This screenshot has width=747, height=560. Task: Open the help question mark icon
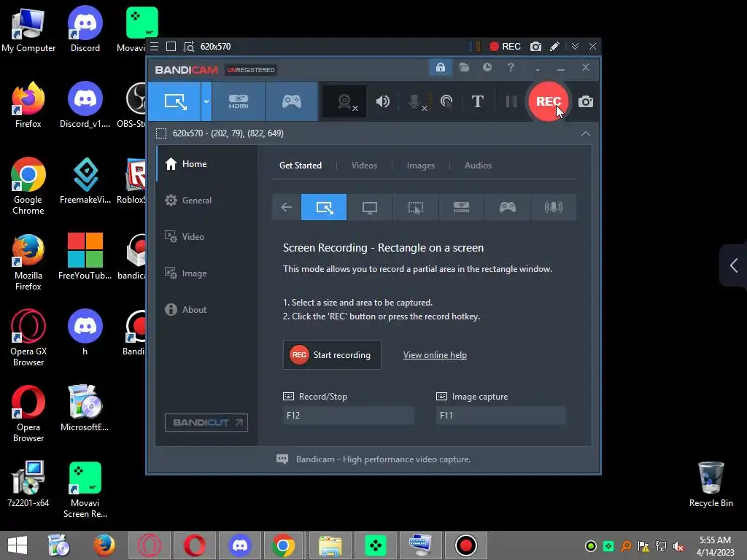click(511, 67)
